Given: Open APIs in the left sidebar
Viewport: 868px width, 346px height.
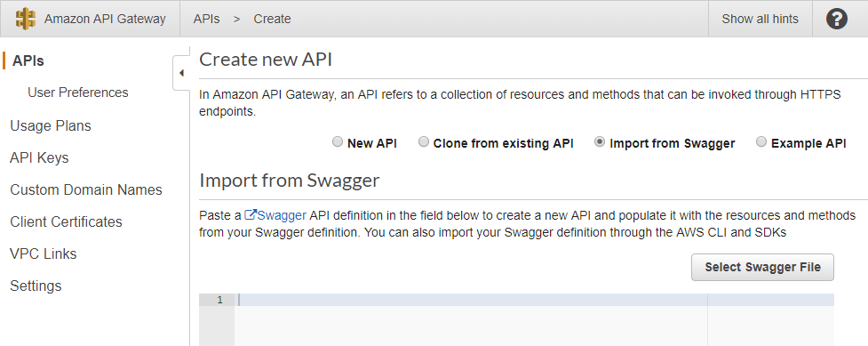Looking at the screenshot, I should pyautogui.click(x=28, y=61).
